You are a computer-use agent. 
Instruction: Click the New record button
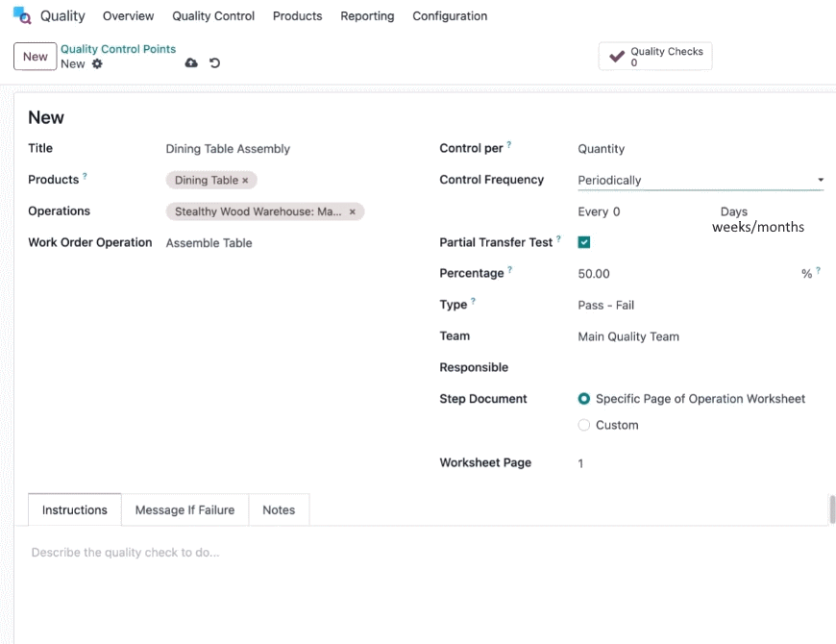point(36,57)
